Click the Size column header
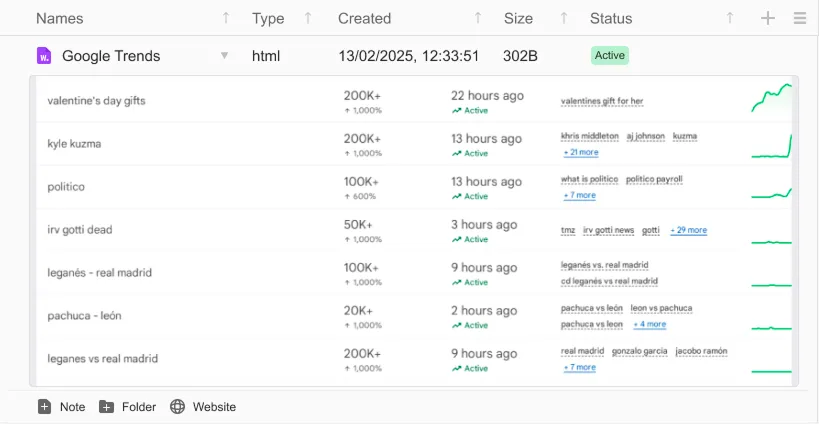The height and width of the screenshot is (424, 819). coord(518,18)
